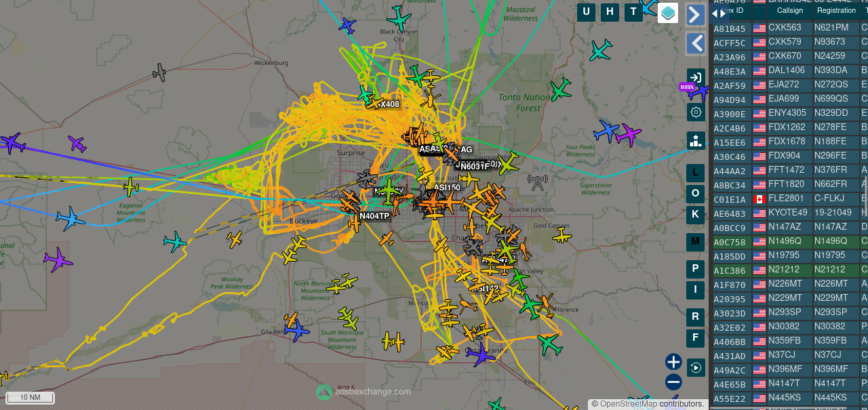Toggle the O button
Viewport: 868px width, 410px height.
[695, 194]
